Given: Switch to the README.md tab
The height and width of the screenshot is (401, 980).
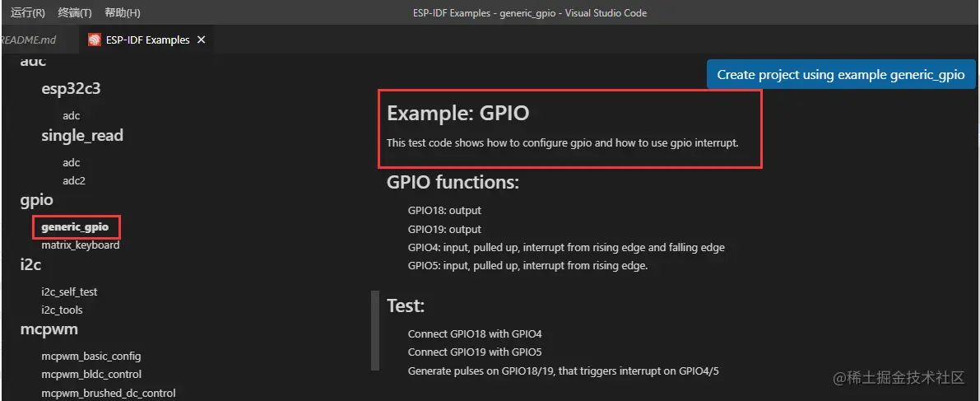Looking at the screenshot, I should pos(28,40).
